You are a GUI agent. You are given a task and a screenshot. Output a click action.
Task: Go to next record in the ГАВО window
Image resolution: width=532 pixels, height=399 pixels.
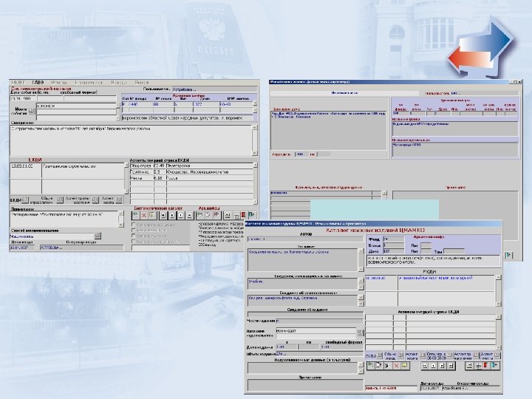click(181, 215)
